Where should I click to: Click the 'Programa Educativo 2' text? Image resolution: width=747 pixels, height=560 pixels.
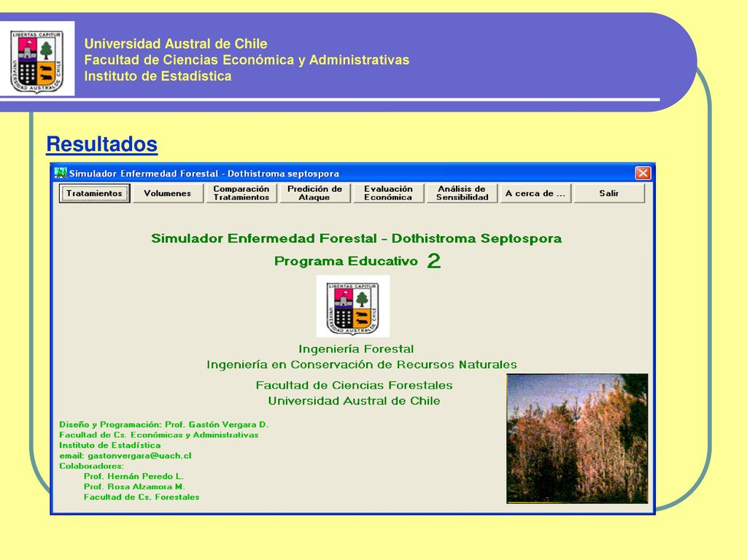pos(357,261)
